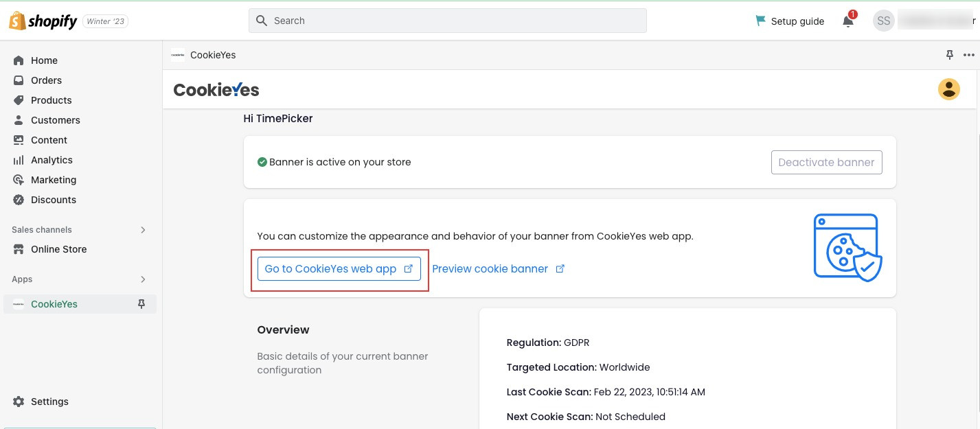Click the Discounts percent badge icon
Viewport: 980px width, 429px height.
click(x=19, y=200)
